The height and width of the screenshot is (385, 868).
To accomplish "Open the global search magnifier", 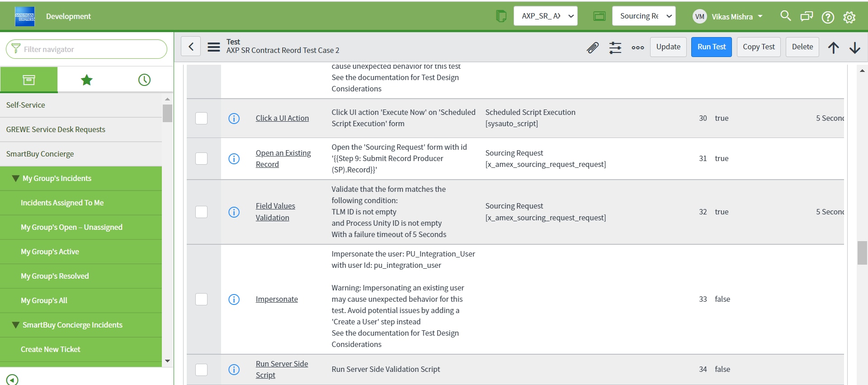I will coord(786,16).
